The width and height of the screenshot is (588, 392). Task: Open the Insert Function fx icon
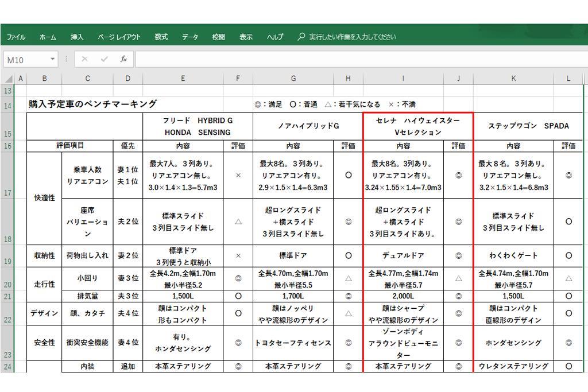(123, 60)
